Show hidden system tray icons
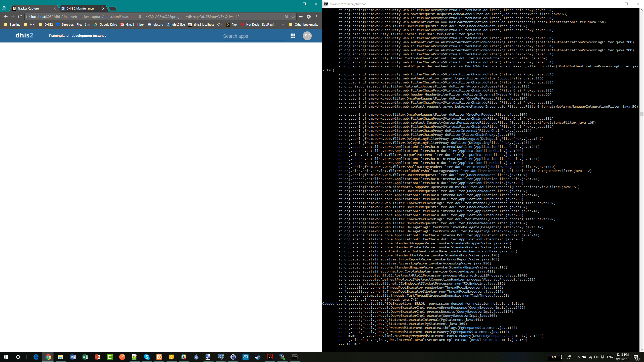 point(578,357)
